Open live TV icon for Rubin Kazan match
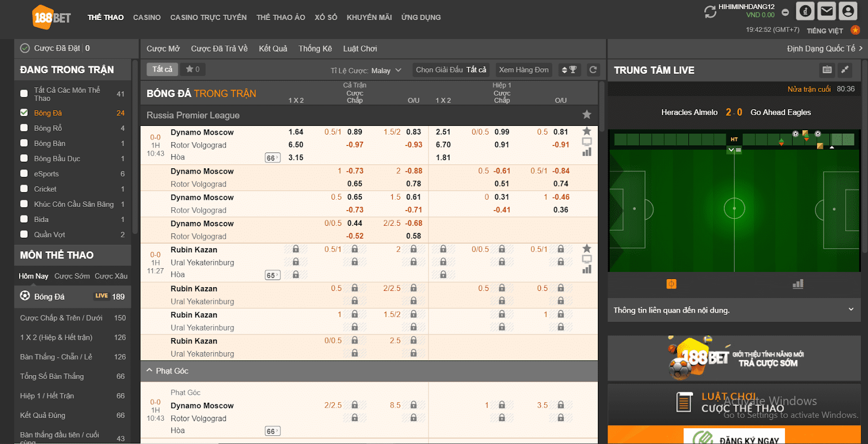This screenshot has height=444, width=868. [x=586, y=259]
